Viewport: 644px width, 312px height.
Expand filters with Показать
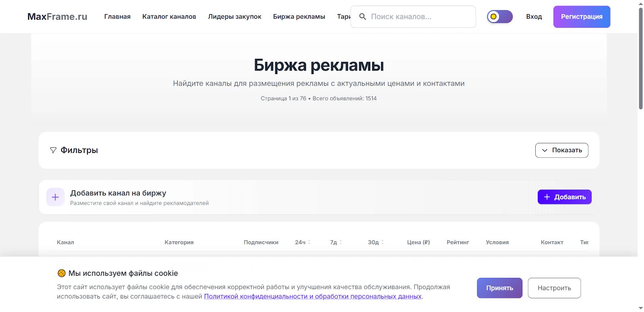pyautogui.click(x=561, y=150)
